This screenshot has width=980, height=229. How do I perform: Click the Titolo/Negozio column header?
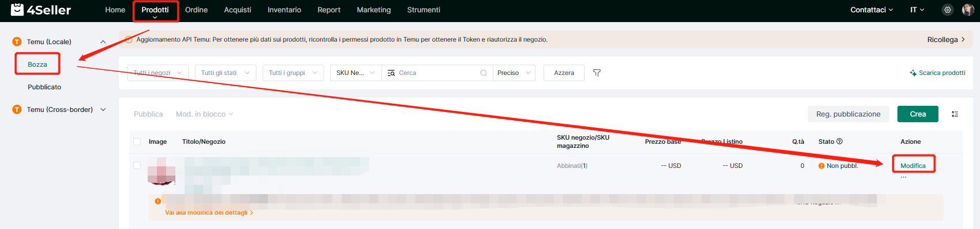pos(204,142)
